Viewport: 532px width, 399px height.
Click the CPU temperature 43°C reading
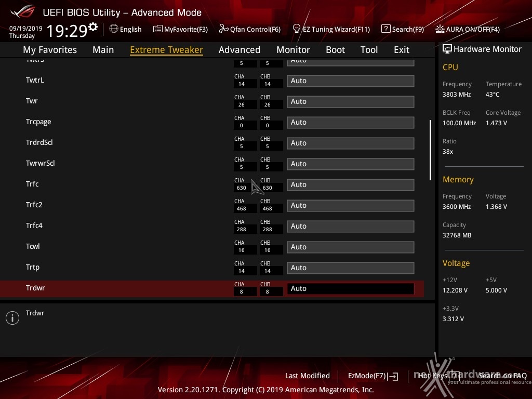click(x=493, y=95)
